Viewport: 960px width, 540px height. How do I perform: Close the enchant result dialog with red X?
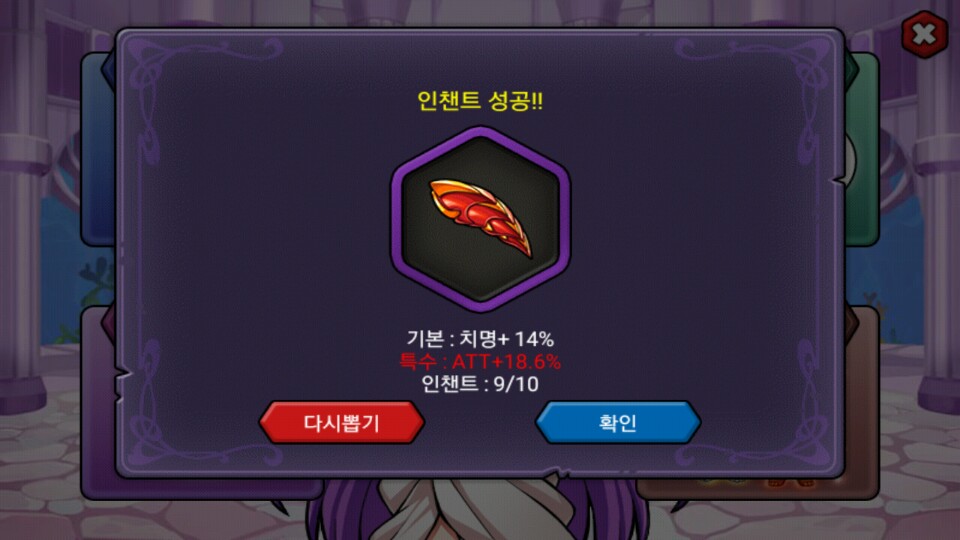click(924, 34)
